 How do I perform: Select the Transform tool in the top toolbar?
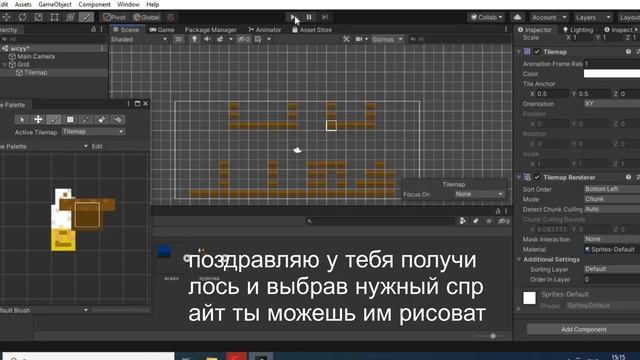point(70,17)
